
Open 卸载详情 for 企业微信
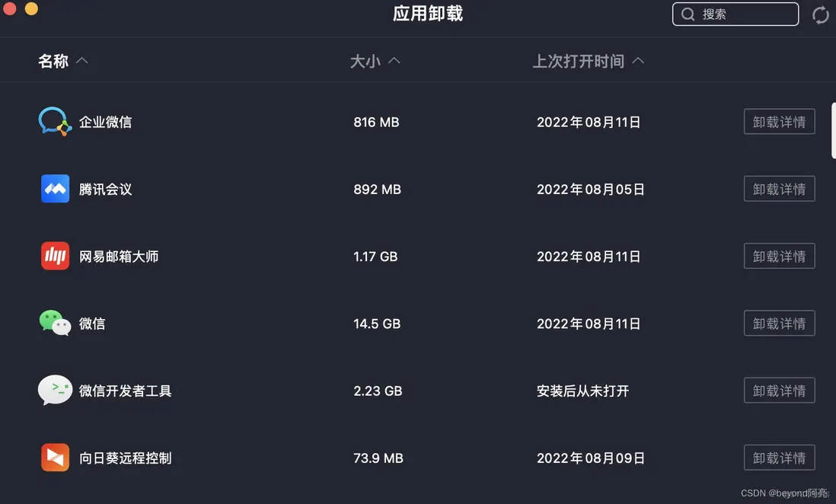click(x=779, y=122)
